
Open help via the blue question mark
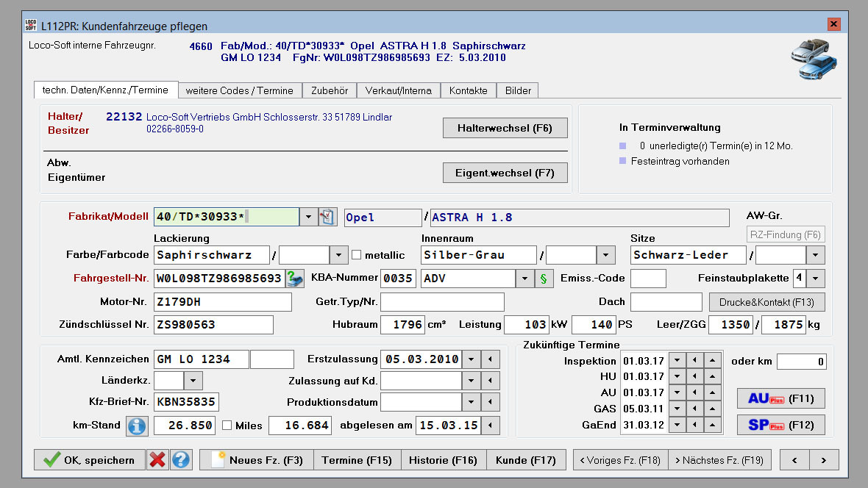tap(181, 460)
